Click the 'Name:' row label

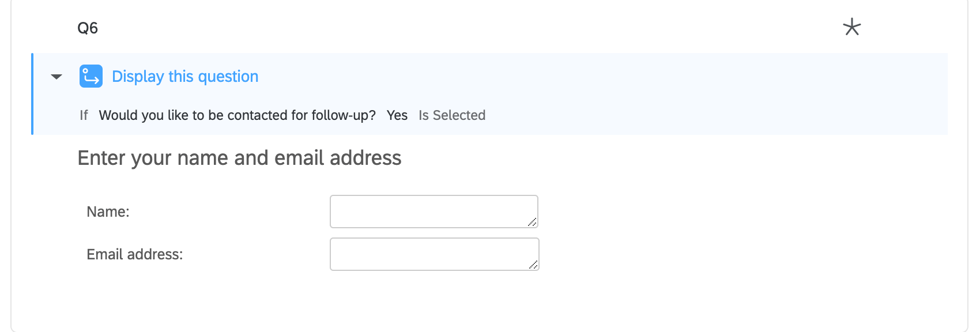[108, 211]
